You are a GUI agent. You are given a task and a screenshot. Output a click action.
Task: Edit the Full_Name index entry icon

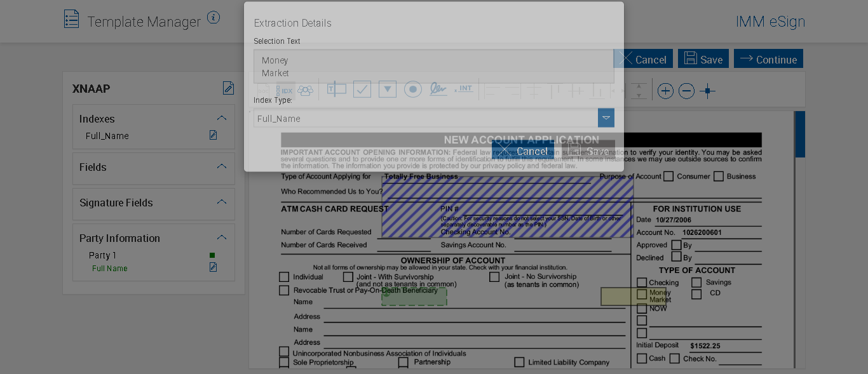coord(214,135)
